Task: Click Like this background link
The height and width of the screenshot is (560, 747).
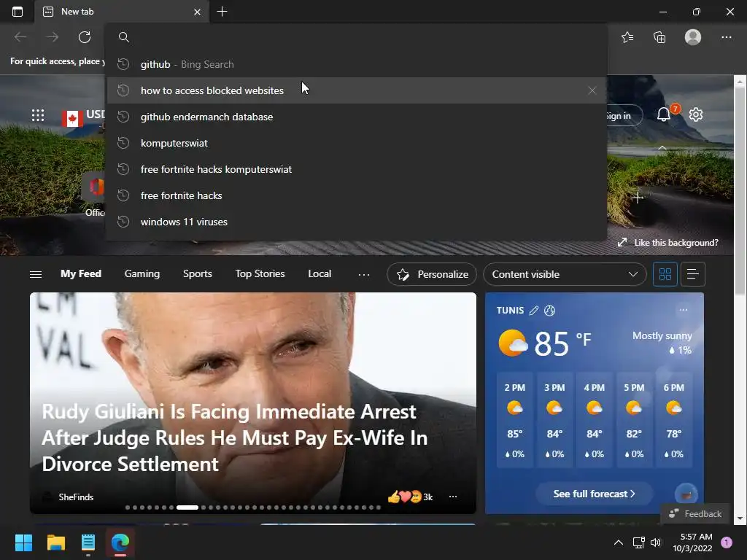Action: point(668,242)
